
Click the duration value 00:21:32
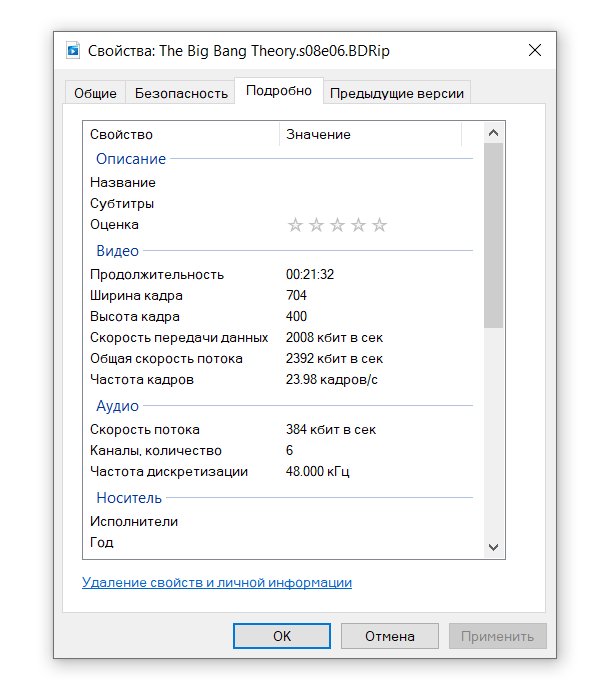(x=310, y=274)
